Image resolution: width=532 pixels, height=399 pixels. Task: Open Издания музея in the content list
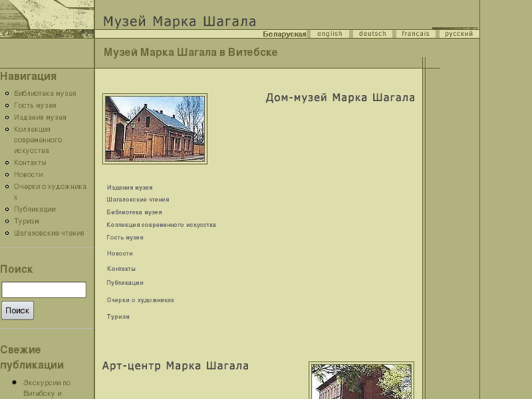[130, 187]
